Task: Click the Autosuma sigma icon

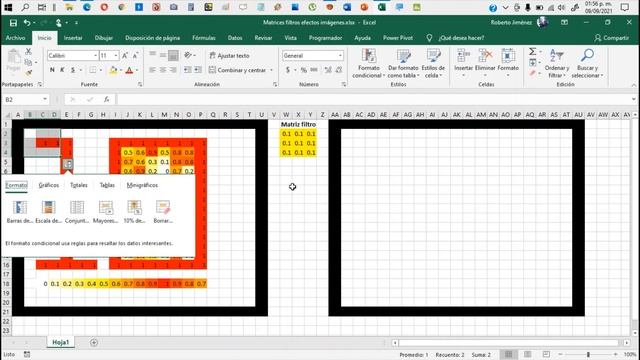Action: pos(533,52)
